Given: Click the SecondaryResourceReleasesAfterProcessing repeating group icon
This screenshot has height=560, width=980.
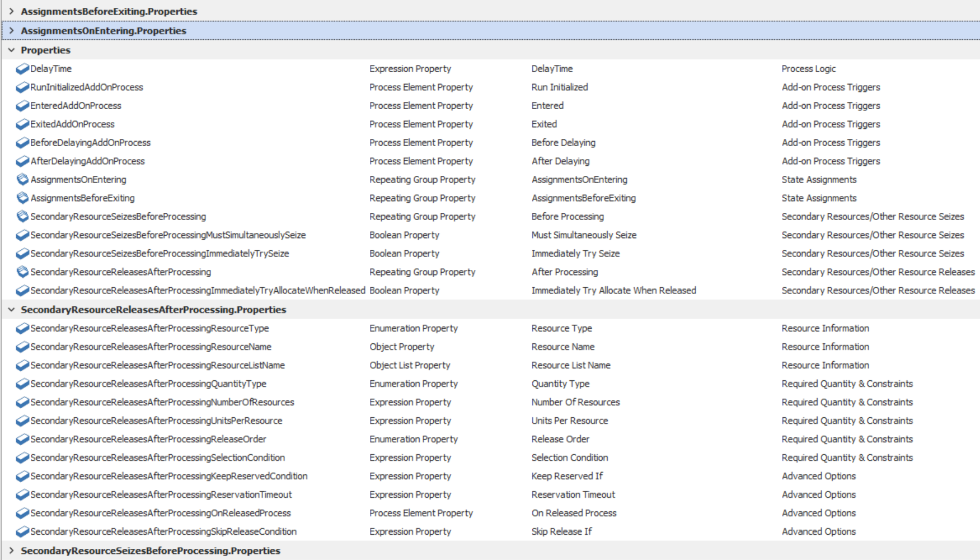Looking at the screenshot, I should click(x=22, y=272).
